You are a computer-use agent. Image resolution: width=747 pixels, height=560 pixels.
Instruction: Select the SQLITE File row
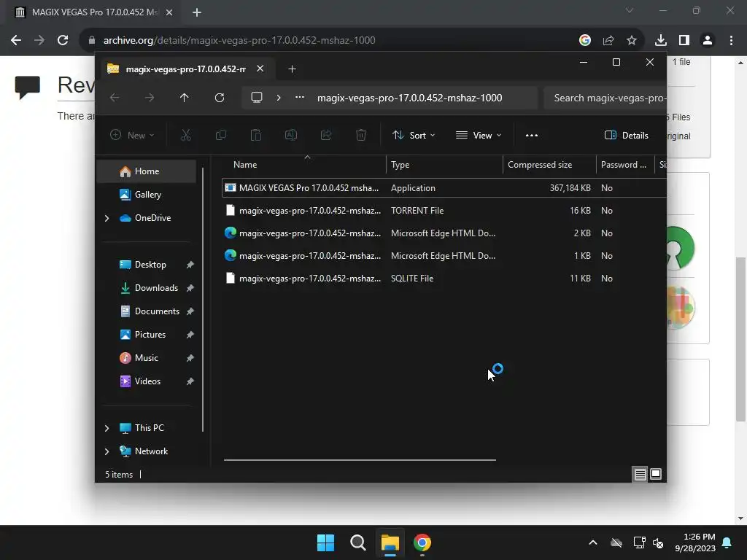444,279
